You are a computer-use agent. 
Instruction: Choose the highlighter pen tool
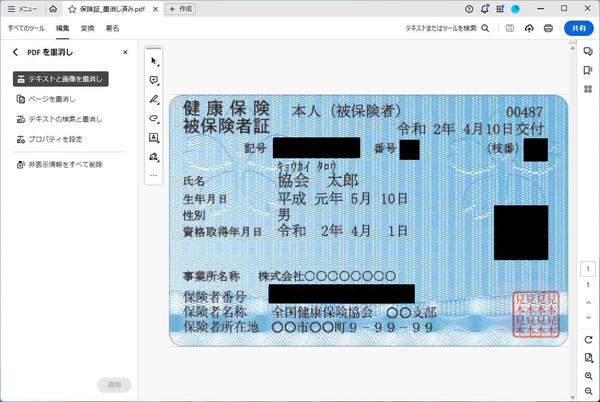coord(154,99)
